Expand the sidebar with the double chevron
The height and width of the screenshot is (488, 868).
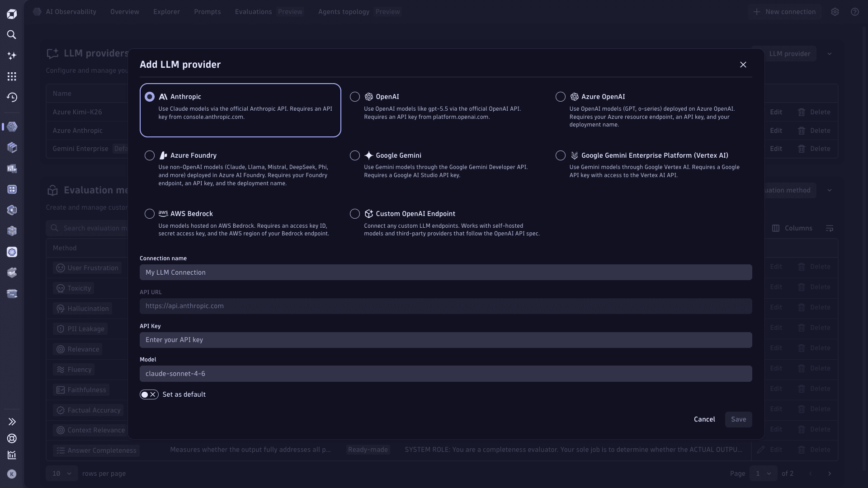(12, 422)
